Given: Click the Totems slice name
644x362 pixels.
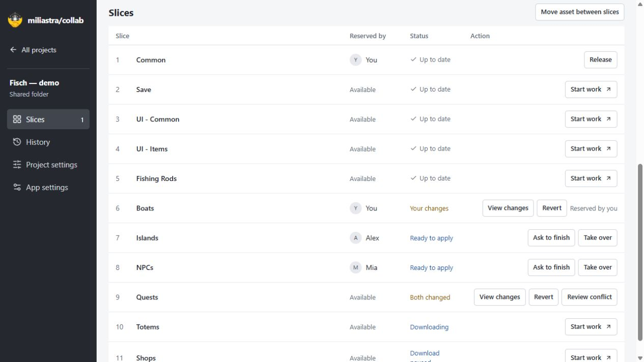Looking at the screenshot, I should click(x=148, y=327).
